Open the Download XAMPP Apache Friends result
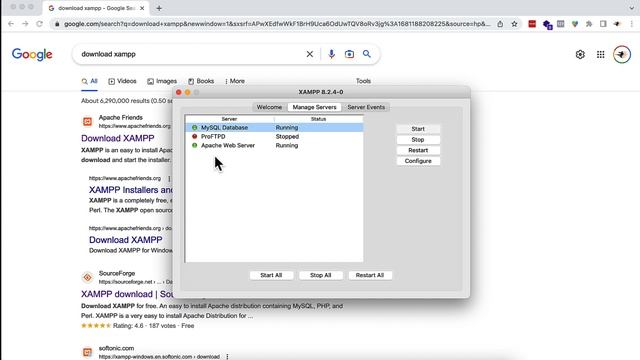Image resolution: width=640 pixels, height=360 pixels. 118,138
